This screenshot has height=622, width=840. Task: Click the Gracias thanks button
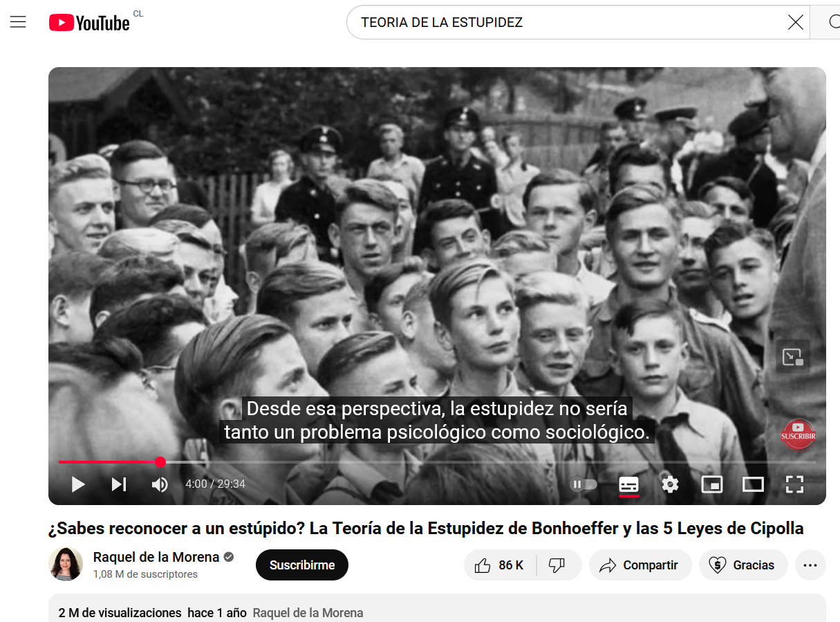point(743,565)
